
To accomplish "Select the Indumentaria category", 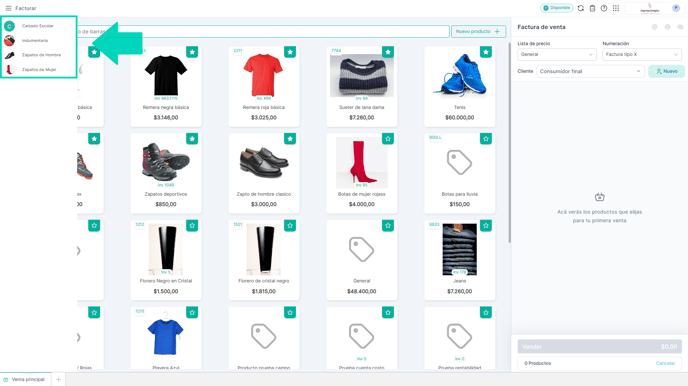I will pyautogui.click(x=38, y=40).
